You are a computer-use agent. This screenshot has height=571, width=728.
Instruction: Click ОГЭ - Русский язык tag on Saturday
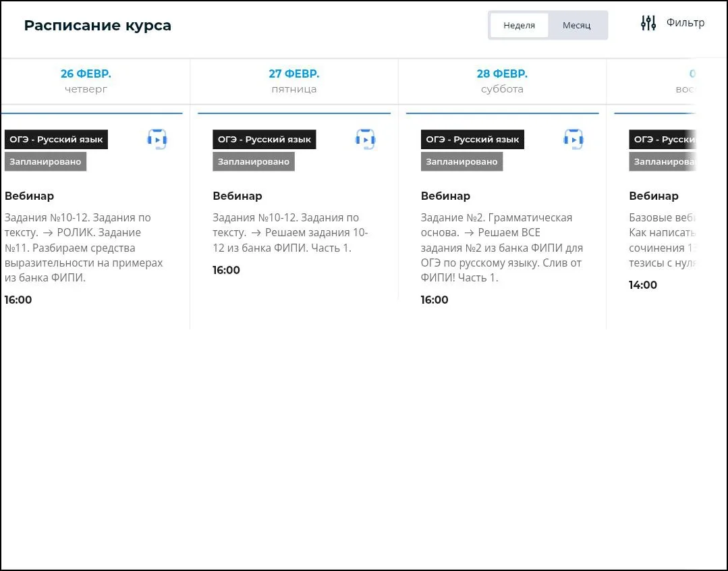point(472,140)
